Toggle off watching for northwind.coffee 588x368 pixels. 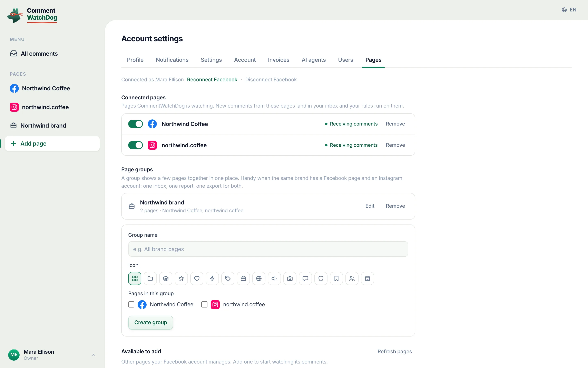pyautogui.click(x=136, y=145)
